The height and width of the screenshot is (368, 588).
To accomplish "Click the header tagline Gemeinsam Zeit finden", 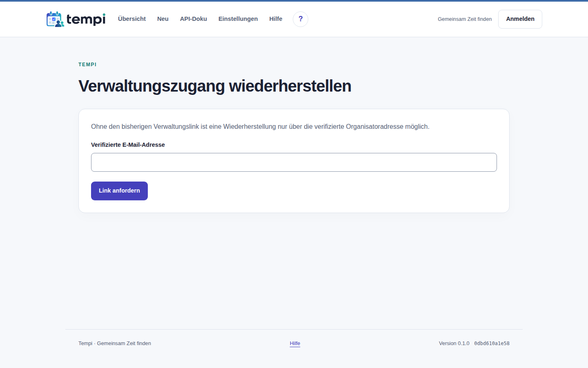I will tap(465, 19).
